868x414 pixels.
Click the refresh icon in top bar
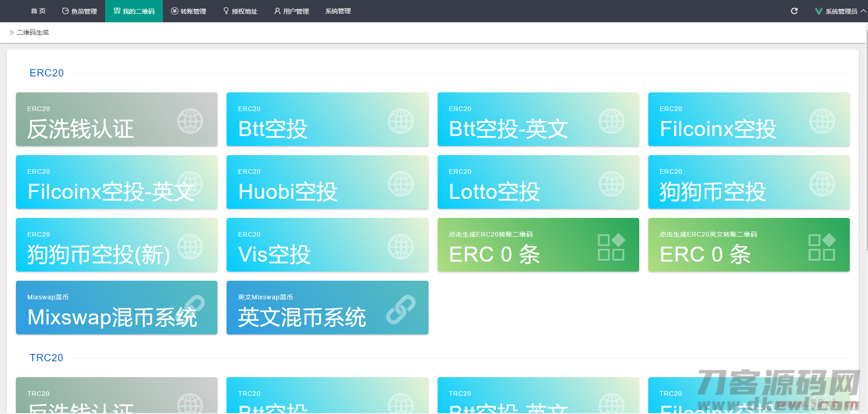794,11
